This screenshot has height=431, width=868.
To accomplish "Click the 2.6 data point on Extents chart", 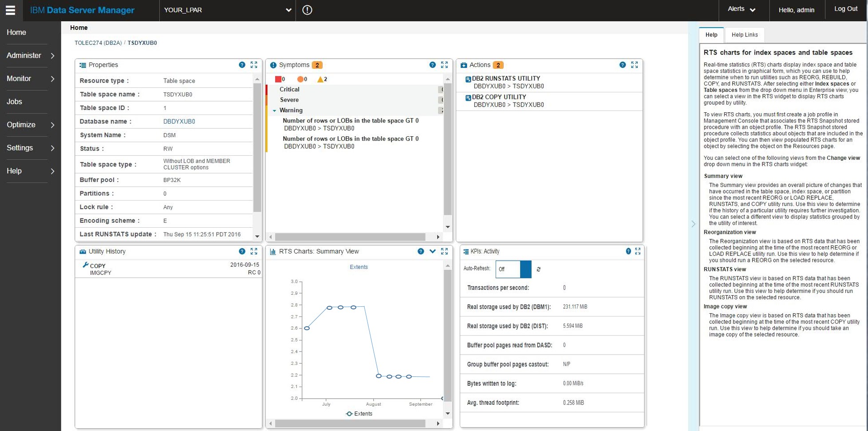I will click(x=307, y=328).
